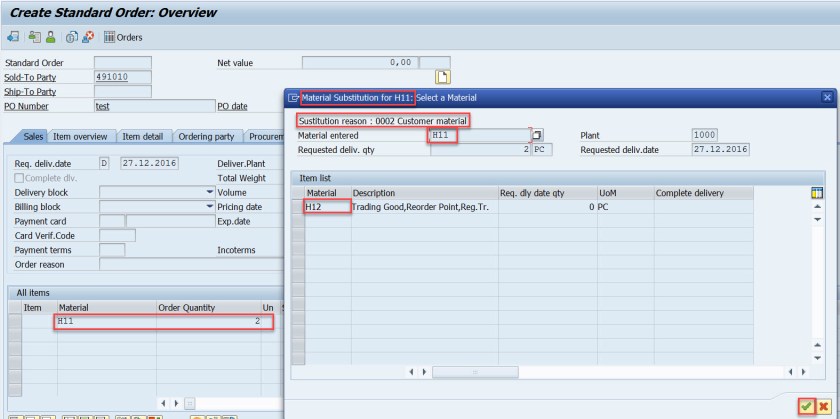Click the Standard Order input field

point(123,63)
